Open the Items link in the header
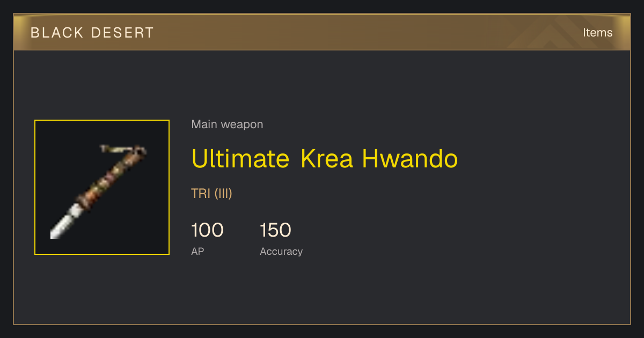 597,33
